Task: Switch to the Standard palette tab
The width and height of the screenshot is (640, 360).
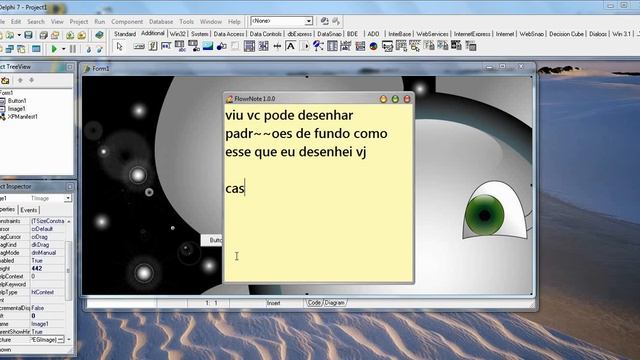Action: coord(125,34)
